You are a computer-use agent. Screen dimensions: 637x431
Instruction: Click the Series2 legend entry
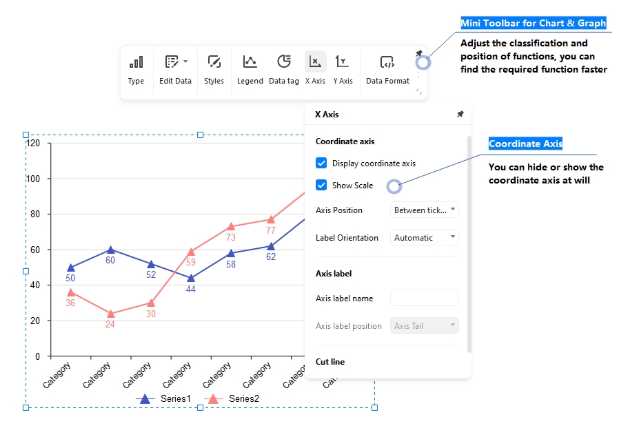(232, 399)
